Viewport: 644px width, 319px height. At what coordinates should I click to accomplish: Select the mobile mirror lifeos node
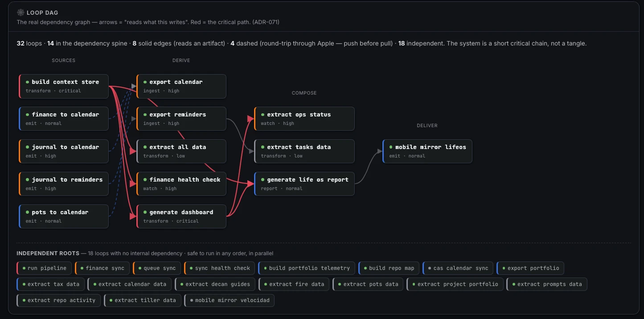(x=427, y=151)
